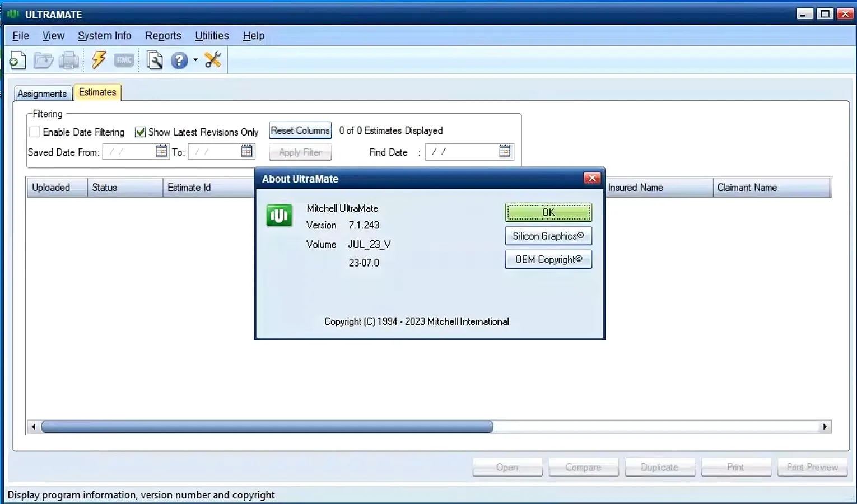The height and width of the screenshot is (504, 857).
Task: Click the lightning bolt toolbar icon
Action: [99, 59]
